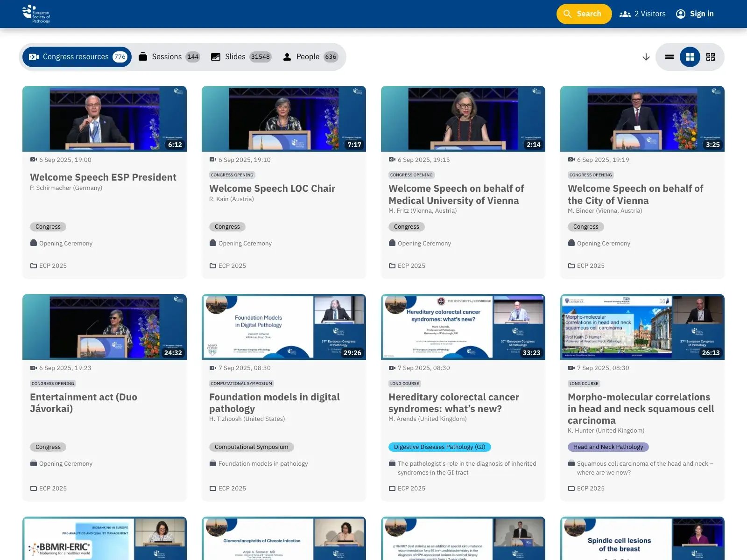Screen dimensions: 747x560
Task: Open the Entertainment act video thumbnail
Action: [105, 327]
